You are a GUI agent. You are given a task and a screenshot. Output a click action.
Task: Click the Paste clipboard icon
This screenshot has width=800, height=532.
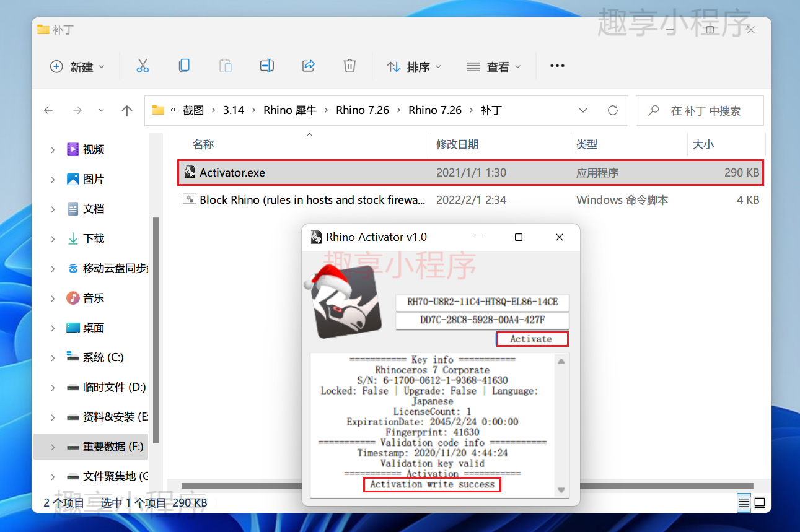[226, 66]
